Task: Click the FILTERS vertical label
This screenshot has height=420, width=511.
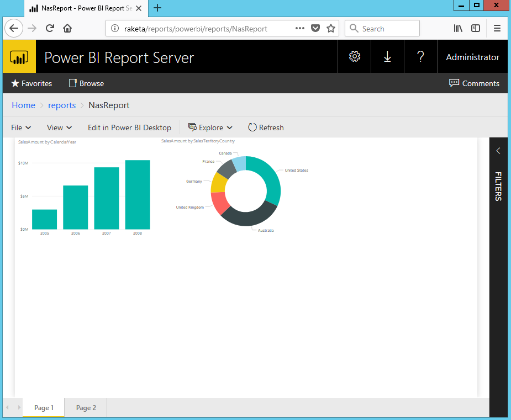Action: click(x=498, y=186)
